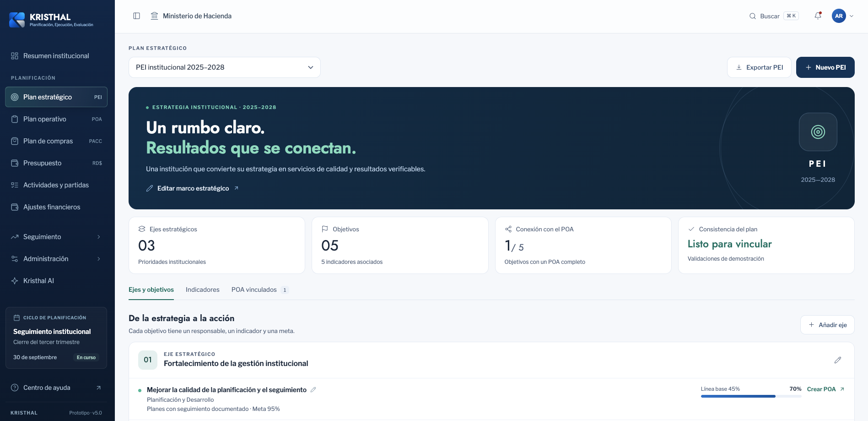Screen dimensions: 868x421
Task: Create a Nuevo PEI
Action: (x=825, y=67)
